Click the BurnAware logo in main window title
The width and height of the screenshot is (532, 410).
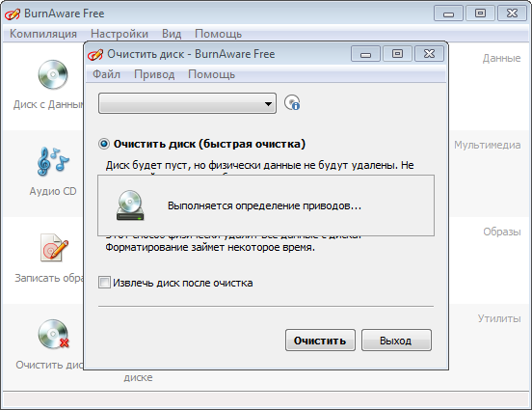pos(13,14)
